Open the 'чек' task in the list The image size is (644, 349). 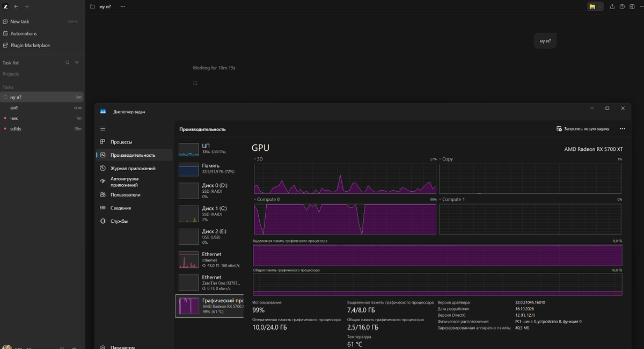click(x=42, y=118)
